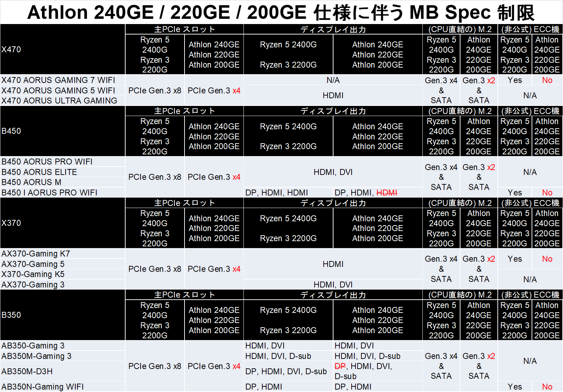Click ECC 'Yes' for AB350N-Gaming WIFI
Screen dimensions: 563x392
point(515,387)
